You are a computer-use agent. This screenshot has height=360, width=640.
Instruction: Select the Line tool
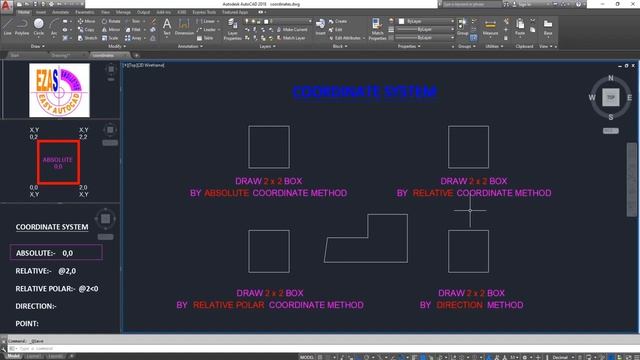click(x=7, y=27)
